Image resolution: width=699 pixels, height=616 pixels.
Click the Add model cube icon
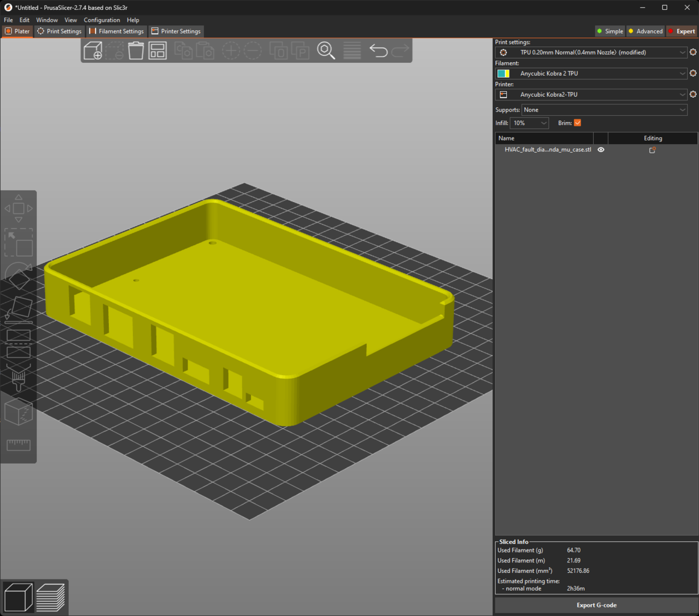click(x=93, y=51)
